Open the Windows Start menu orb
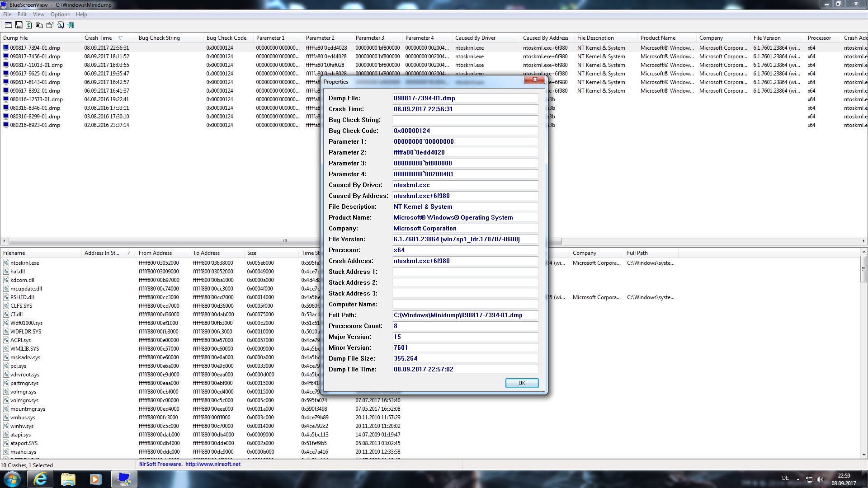The height and width of the screenshot is (488, 868). (x=12, y=479)
